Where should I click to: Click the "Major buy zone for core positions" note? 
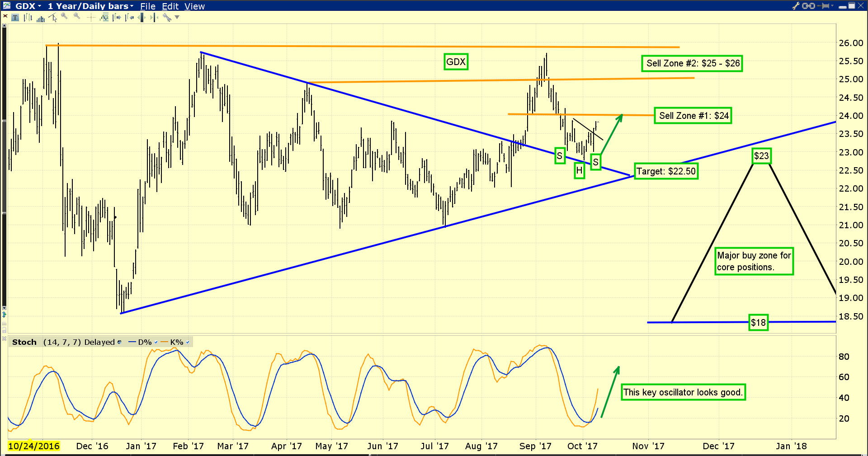754,261
